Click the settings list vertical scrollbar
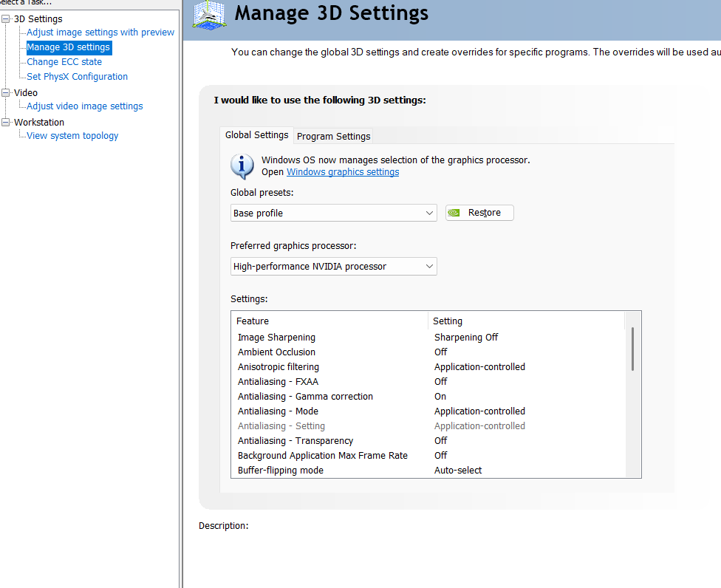Viewport: 721px width, 588px height. [632, 350]
